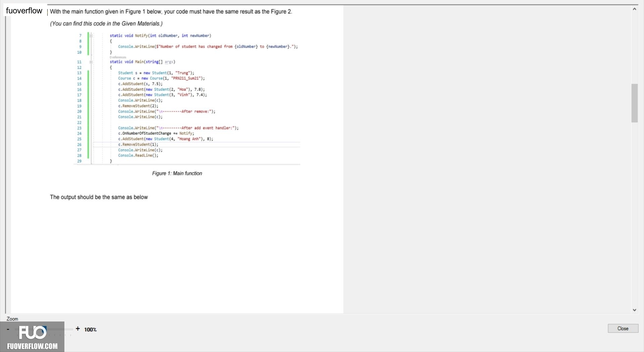Viewport: 644px width, 352px height.
Task: Click the 'With the main function given in Figure 1' sentence
Action: tap(171, 11)
